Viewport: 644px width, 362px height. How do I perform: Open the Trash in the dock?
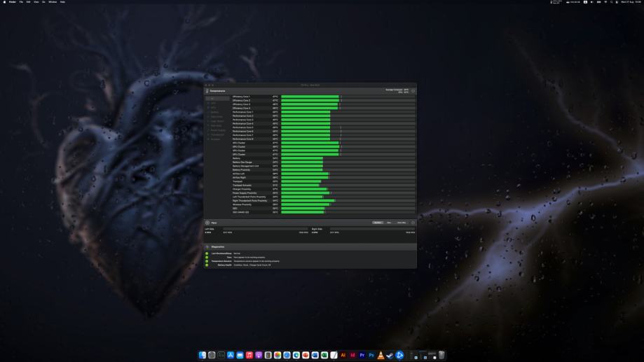(x=442, y=356)
